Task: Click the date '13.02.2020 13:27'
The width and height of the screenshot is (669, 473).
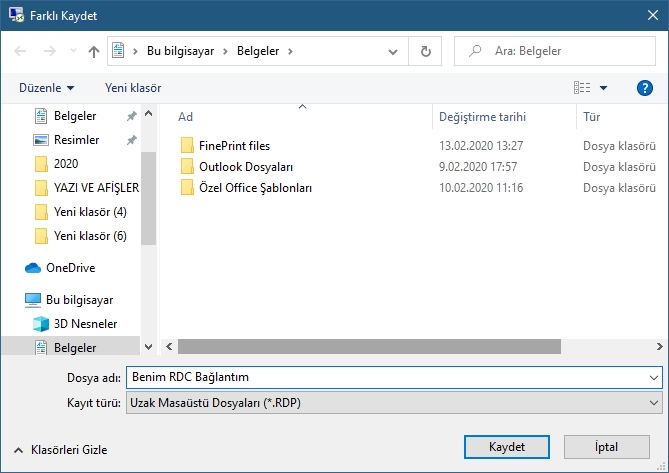Action: coord(481,146)
